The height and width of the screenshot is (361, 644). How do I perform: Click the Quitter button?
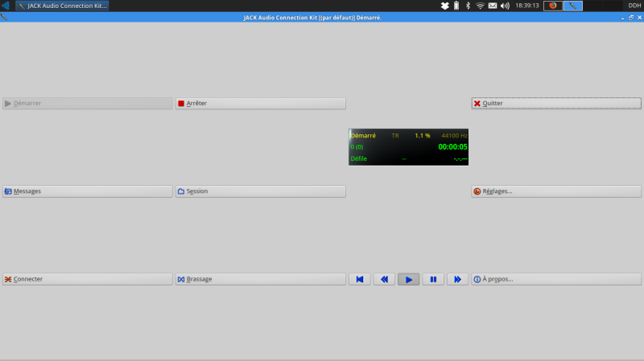coord(556,104)
